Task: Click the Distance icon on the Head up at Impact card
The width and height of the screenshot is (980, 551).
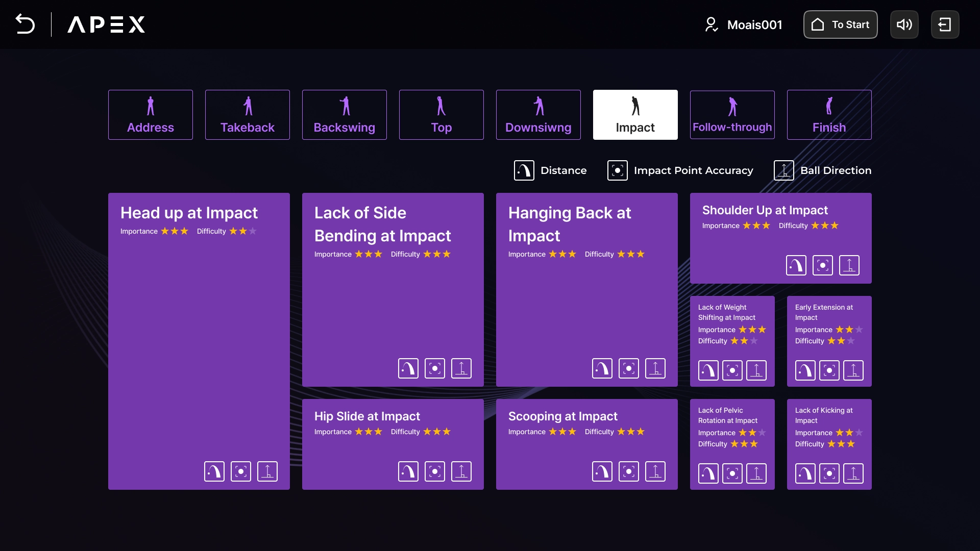Action: [x=214, y=471]
